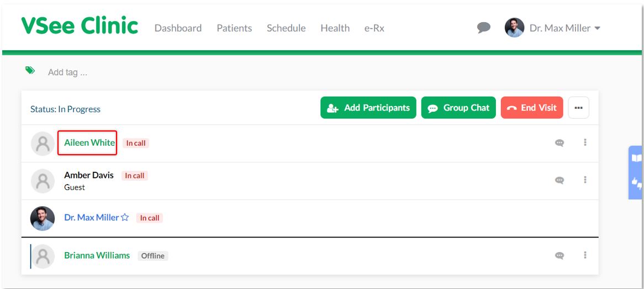Image resolution: width=644 pixels, height=289 pixels.
Task: Open kebab menu for Amber Davis
Action: pyautogui.click(x=585, y=180)
